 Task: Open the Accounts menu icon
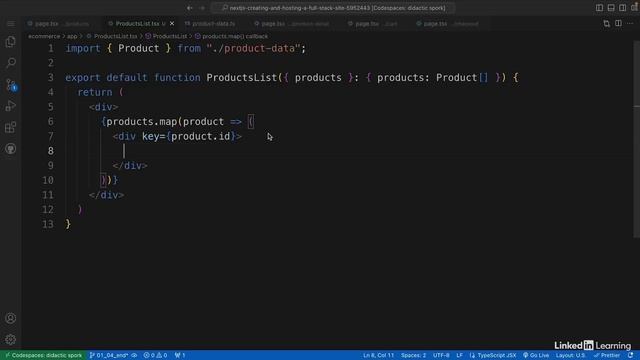[11, 318]
